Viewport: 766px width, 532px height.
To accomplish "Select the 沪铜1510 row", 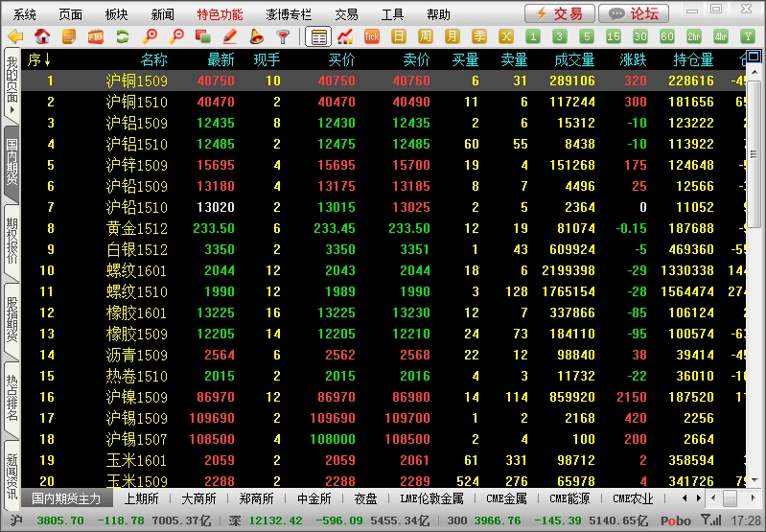I will tap(136, 102).
